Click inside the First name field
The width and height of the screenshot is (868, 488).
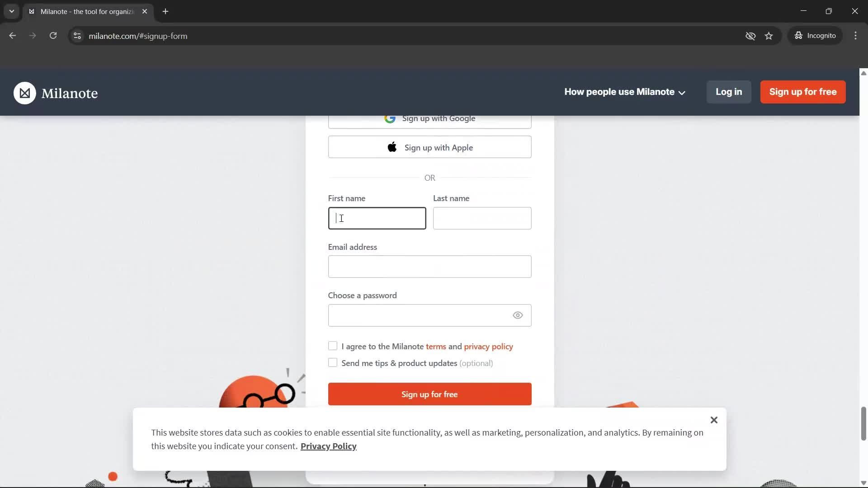click(377, 218)
